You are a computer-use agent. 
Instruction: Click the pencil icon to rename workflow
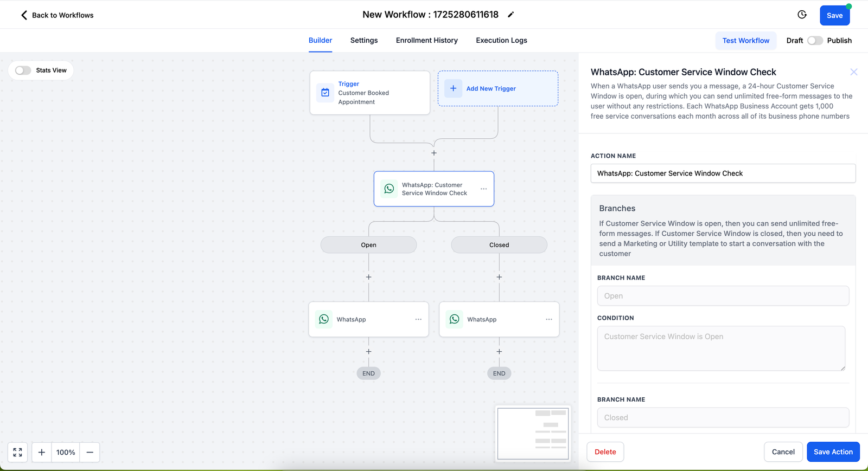510,15
